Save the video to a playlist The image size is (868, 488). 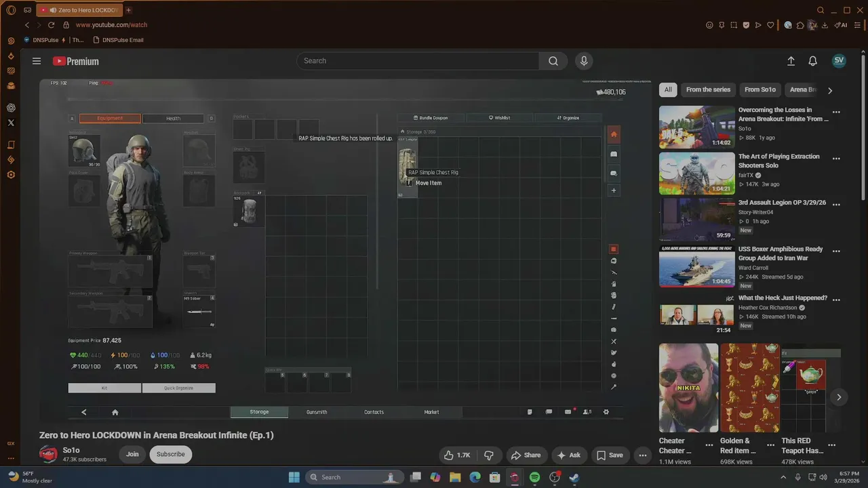(x=610, y=455)
